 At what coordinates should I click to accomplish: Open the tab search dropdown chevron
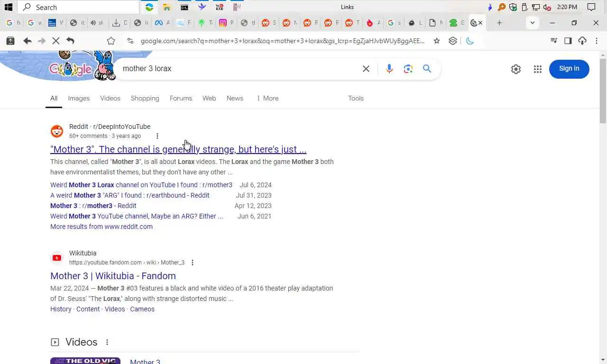coord(533,23)
